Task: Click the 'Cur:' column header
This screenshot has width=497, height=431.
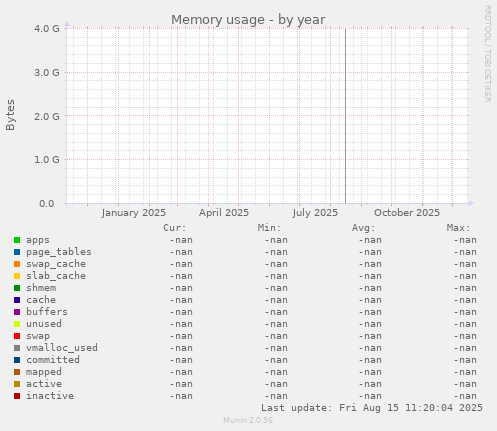Action: (175, 228)
